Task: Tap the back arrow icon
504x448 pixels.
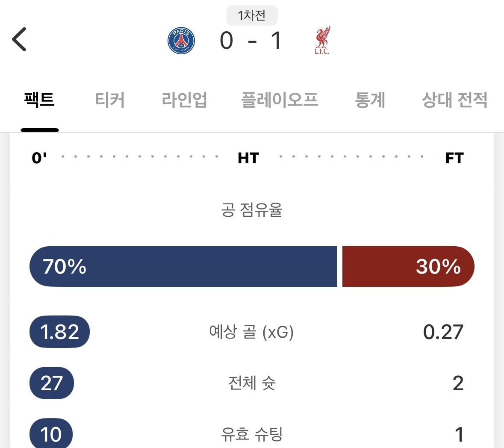Action: (19, 39)
